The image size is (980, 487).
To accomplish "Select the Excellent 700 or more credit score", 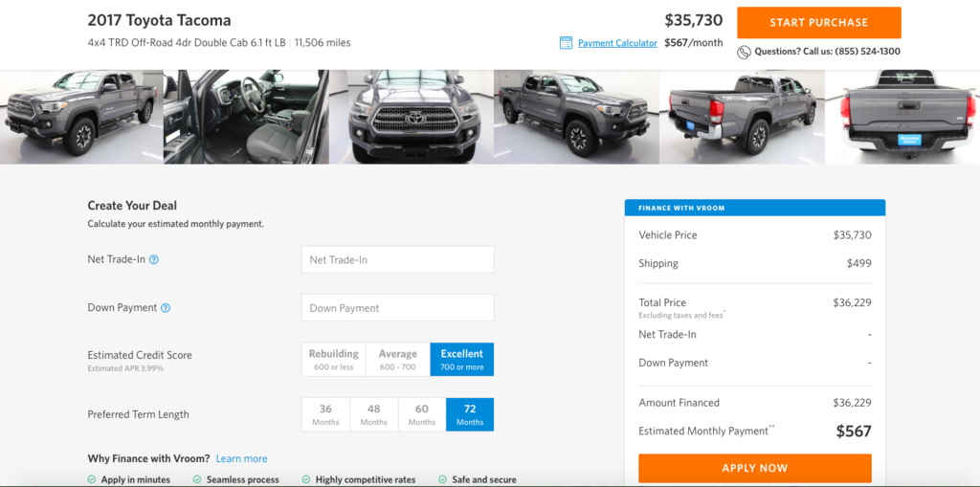I will pos(462,360).
